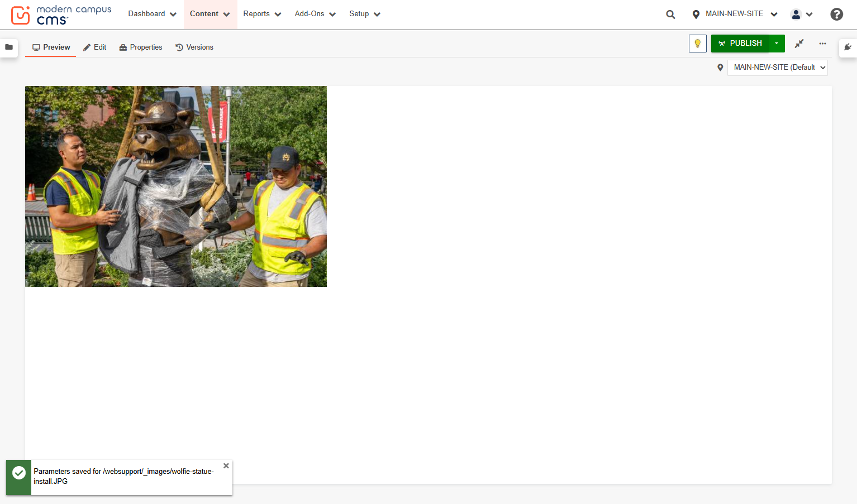Expand the Content menu
The height and width of the screenshot is (504, 857).
pyautogui.click(x=210, y=14)
